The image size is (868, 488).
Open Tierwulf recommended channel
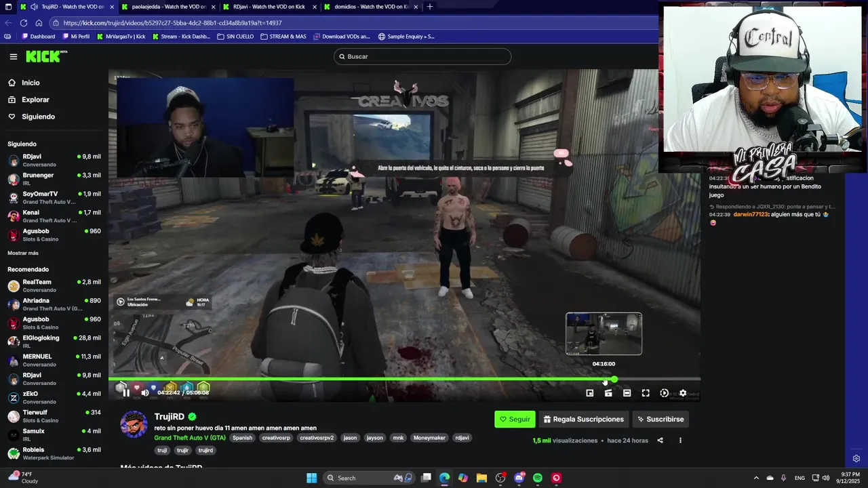54,415
